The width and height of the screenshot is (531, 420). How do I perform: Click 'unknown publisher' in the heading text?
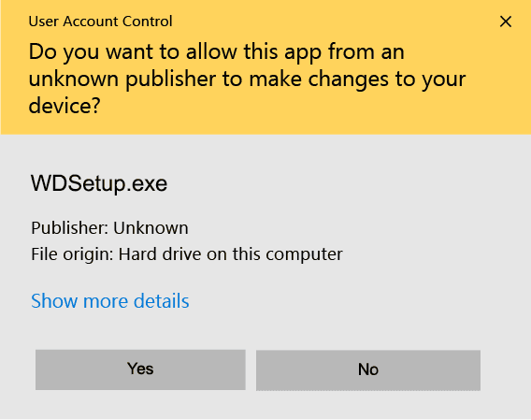pos(122,80)
